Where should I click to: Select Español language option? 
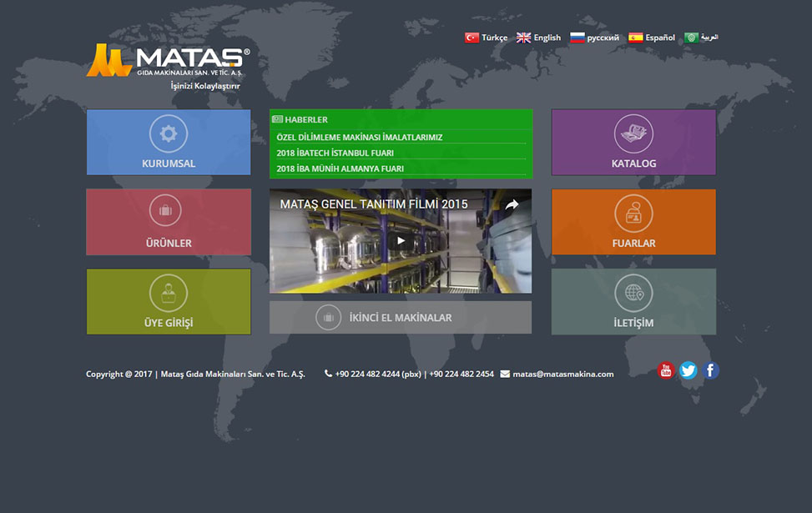coord(652,38)
